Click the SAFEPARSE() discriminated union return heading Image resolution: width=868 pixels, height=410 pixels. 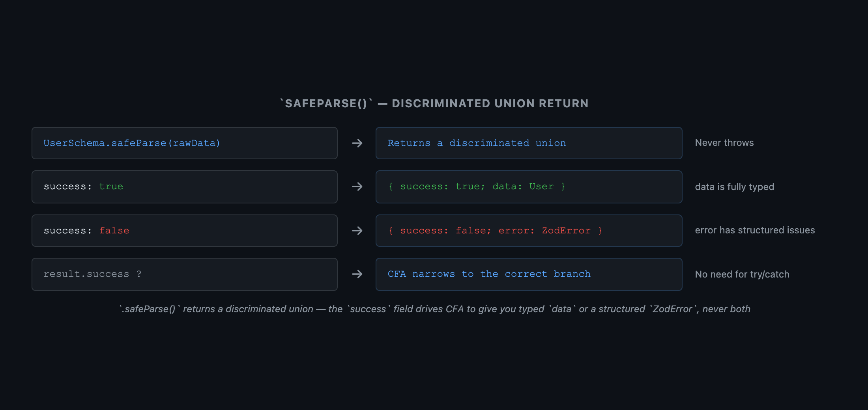click(434, 103)
